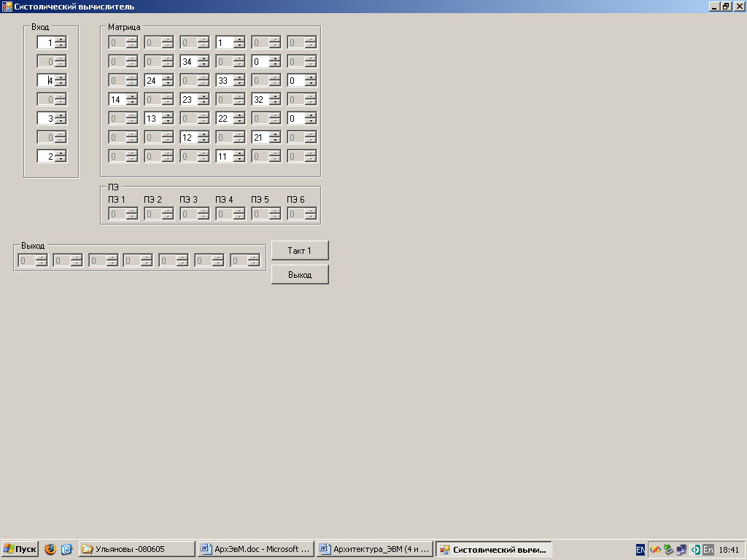Restore down the window with title bar button
747x560 pixels.
pos(726,6)
